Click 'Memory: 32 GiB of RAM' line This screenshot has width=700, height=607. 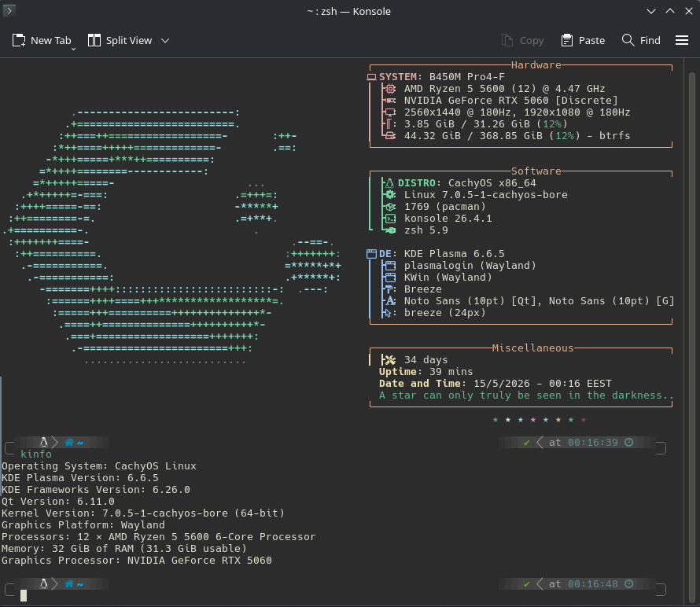coord(124,549)
